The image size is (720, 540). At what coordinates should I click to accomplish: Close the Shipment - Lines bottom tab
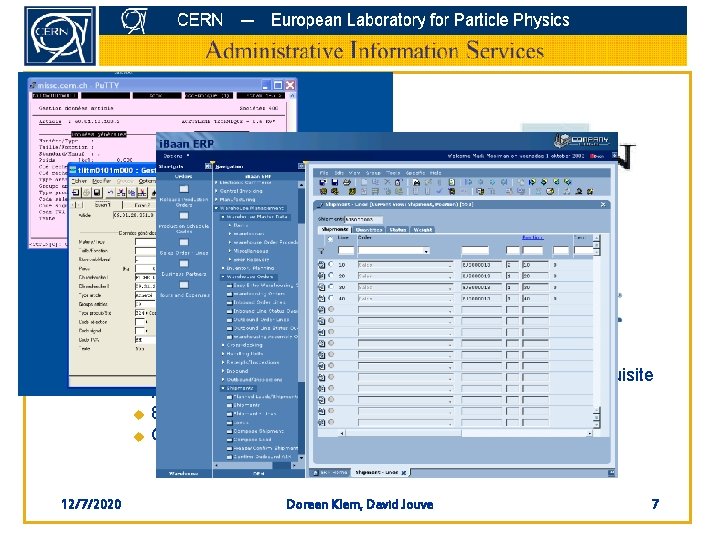404,473
